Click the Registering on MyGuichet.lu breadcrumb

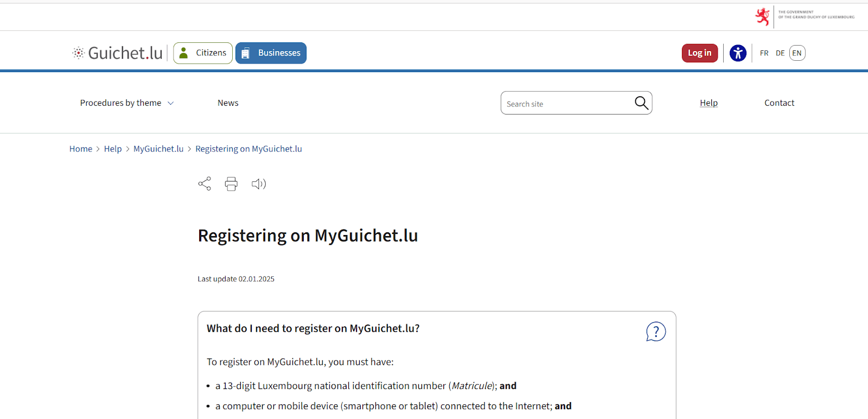[x=248, y=149]
